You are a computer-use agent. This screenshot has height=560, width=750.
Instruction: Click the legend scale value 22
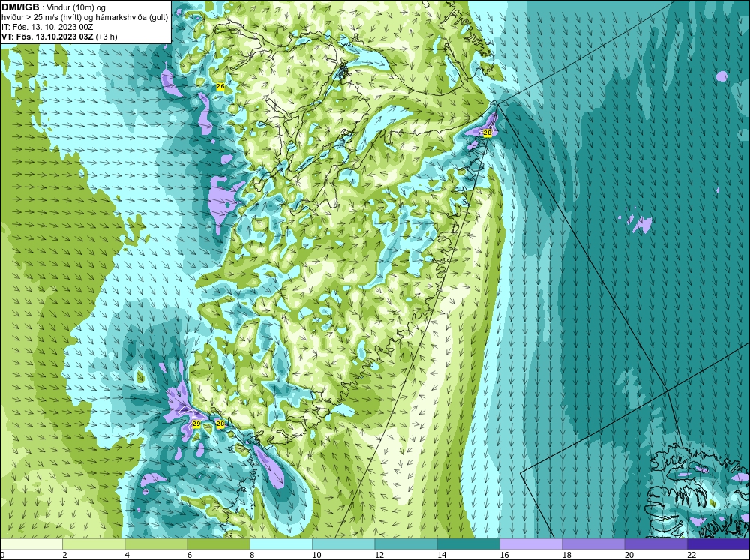[691, 555]
